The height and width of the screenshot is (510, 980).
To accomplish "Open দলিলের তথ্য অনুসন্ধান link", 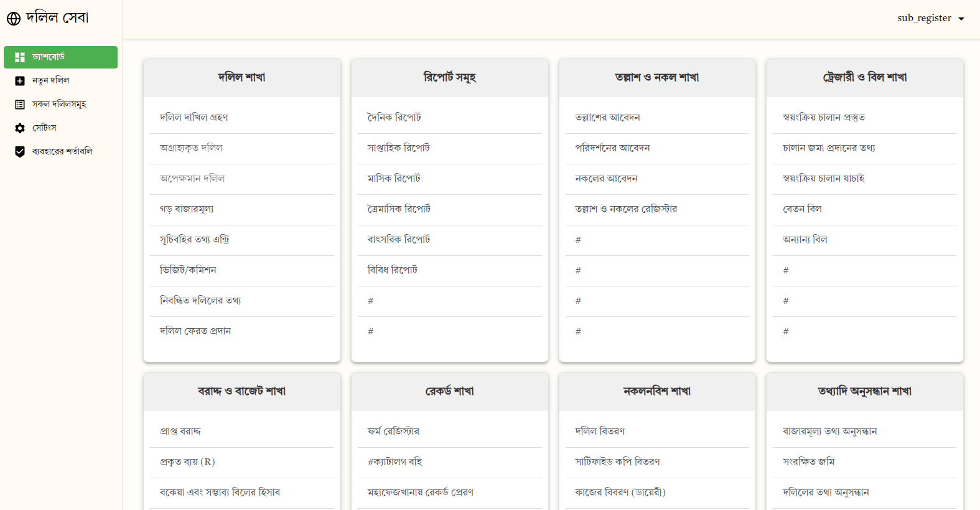I will click(826, 493).
